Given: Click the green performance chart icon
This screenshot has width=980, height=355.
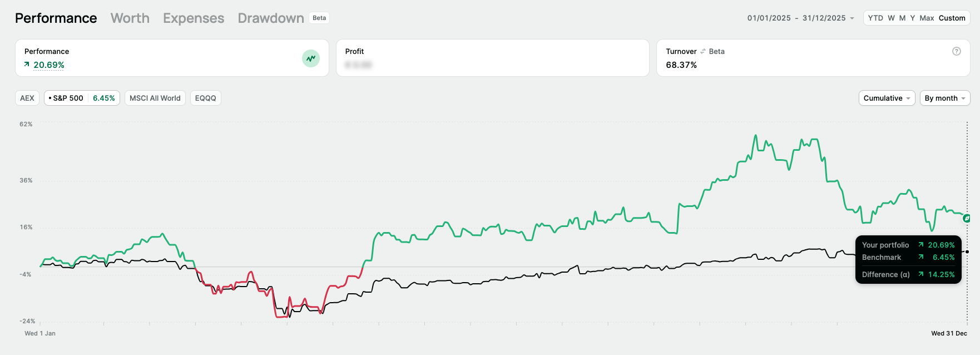Looking at the screenshot, I should point(311,58).
